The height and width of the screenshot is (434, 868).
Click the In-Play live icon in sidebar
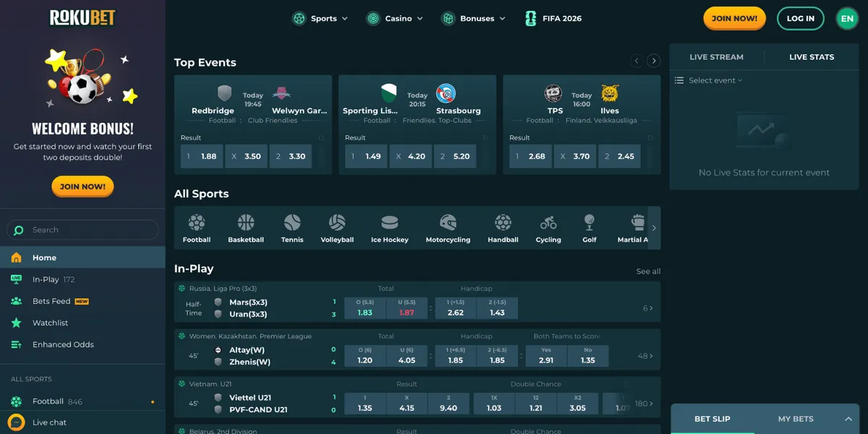point(17,279)
